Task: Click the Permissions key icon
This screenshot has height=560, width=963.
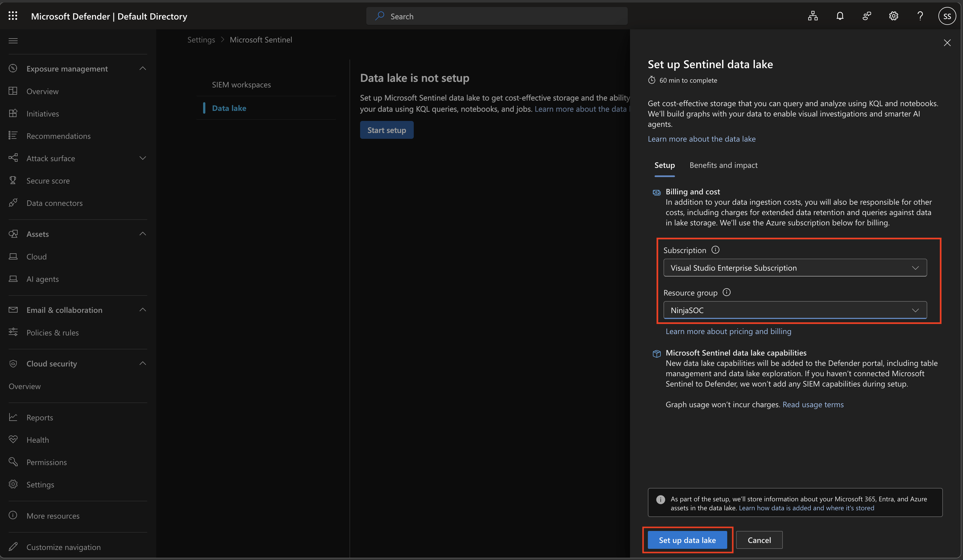Action: (13, 462)
